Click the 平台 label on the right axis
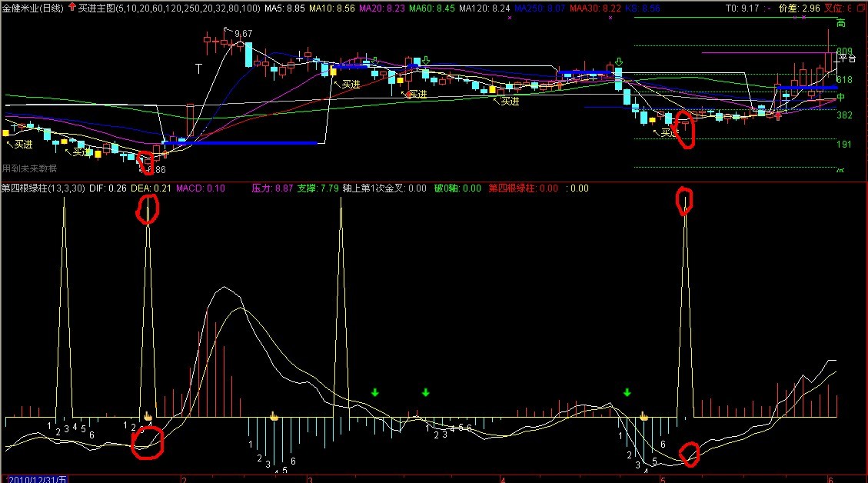The height and width of the screenshot is (483, 868). click(x=846, y=58)
